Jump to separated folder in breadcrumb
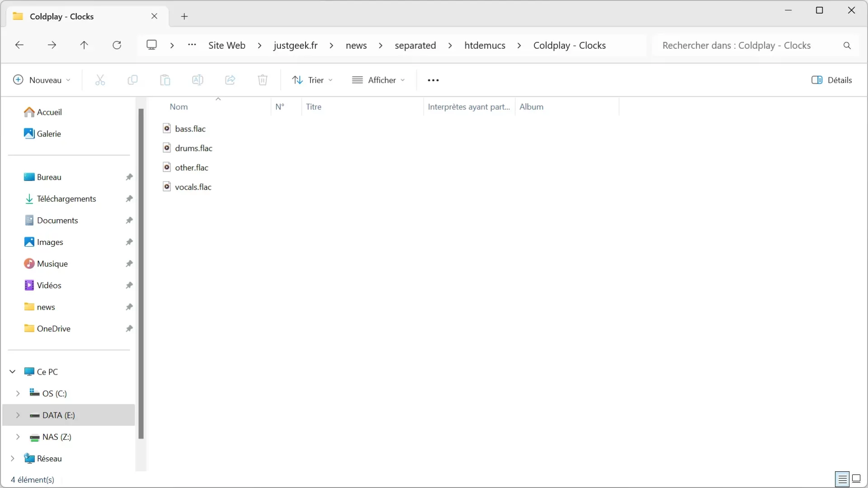Image resolution: width=868 pixels, height=488 pixels. 415,46
